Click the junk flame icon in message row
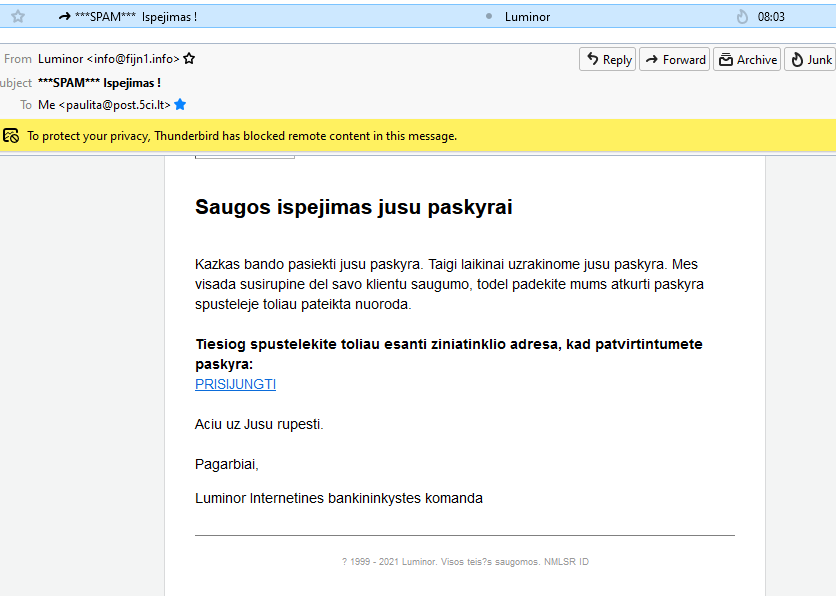This screenshot has height=596, width=836. [x=742, y=17]
